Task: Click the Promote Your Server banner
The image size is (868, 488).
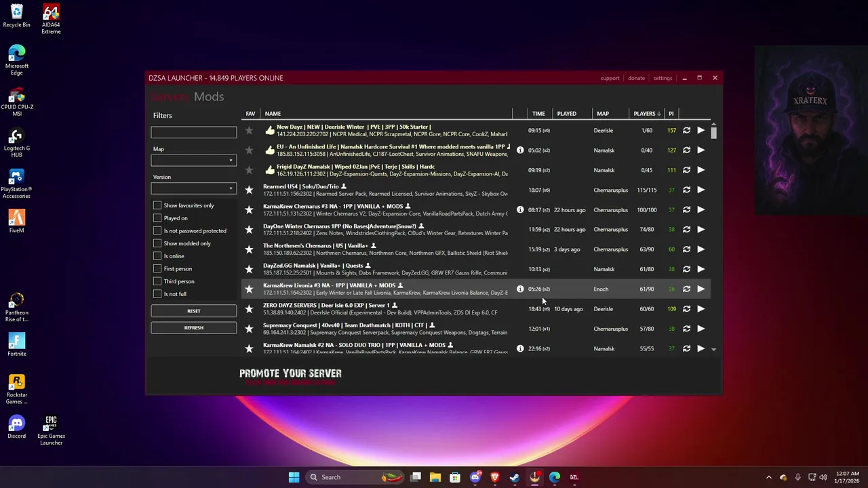Action: pyautogui.click(x=290, y=377)
